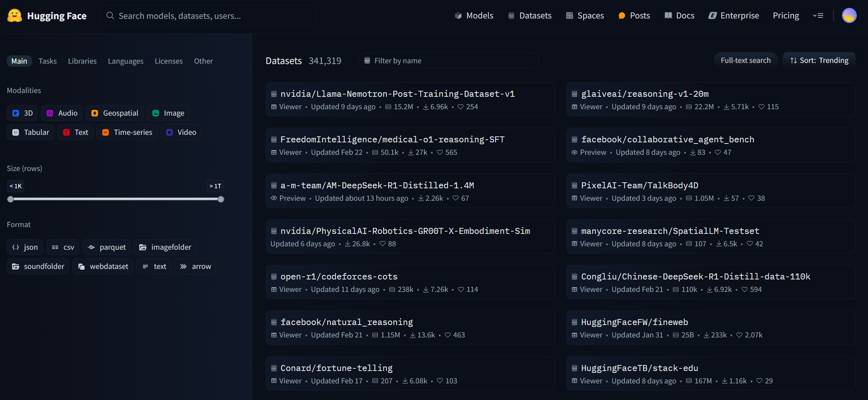Viewport: 868px width, 400px height.
Task: Expand the navigation more-options menu
Action: tap(818, 15)
